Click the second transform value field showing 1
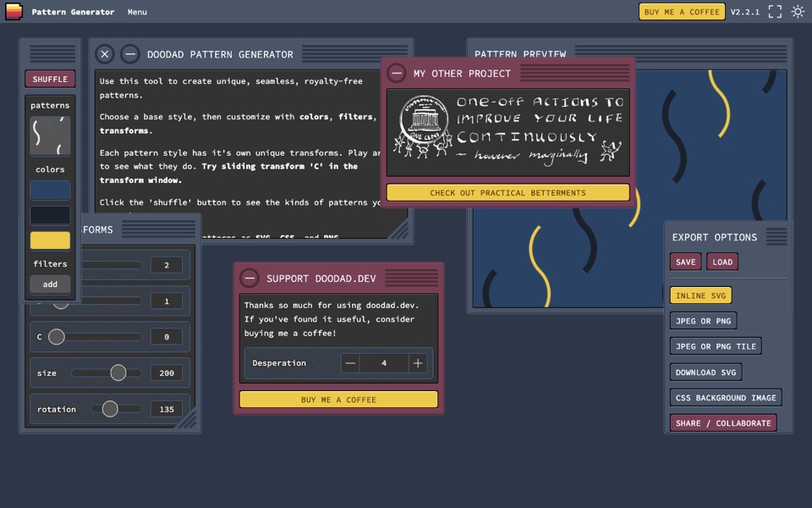812x508 pixels. [167, 301]
